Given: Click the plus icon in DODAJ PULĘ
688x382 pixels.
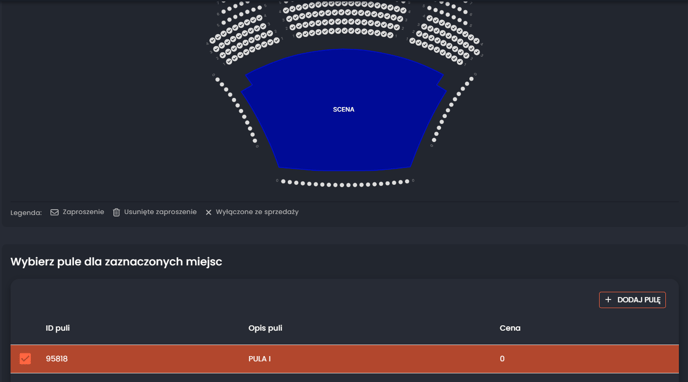Looking at the screenshot, I should (x=608, y=300).
